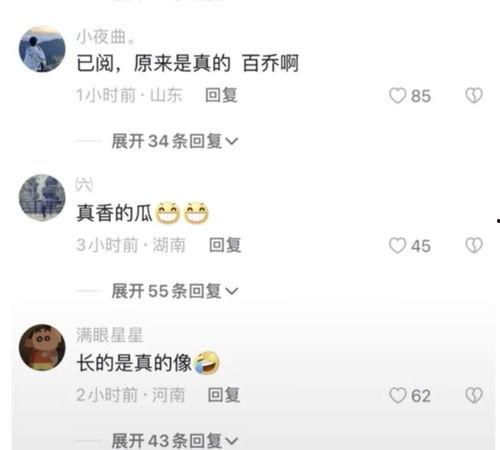Open 满眼星星 Shin-chan avatar
This screenshot has width=500, height=450.
click(x=42, y=347)
